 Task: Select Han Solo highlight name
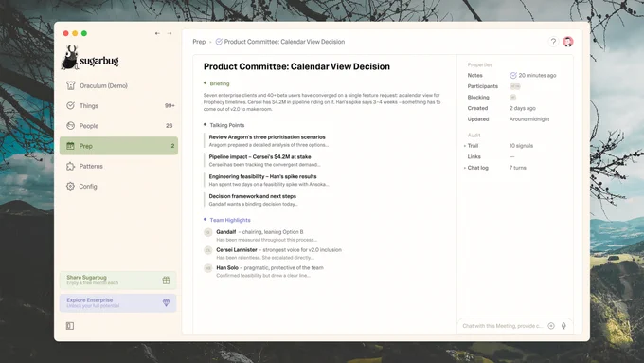tap(227, 267)
